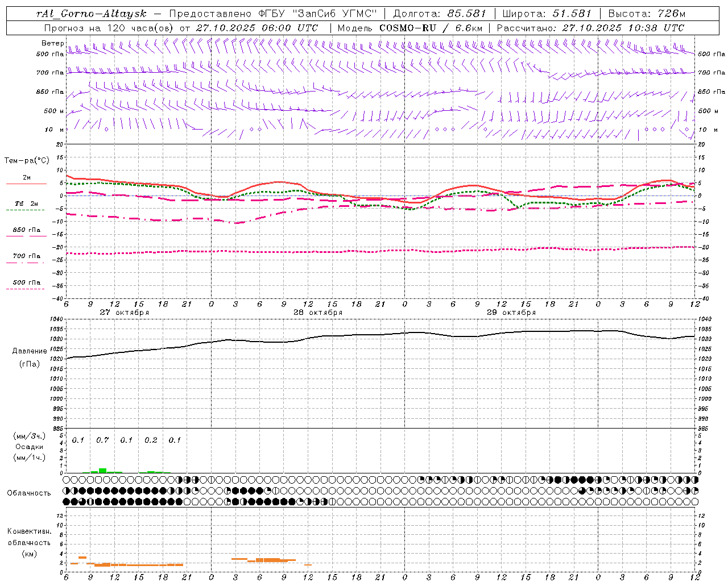Select the elevation text Высота: 726м
728x582 pixels.
pos(647,14)
